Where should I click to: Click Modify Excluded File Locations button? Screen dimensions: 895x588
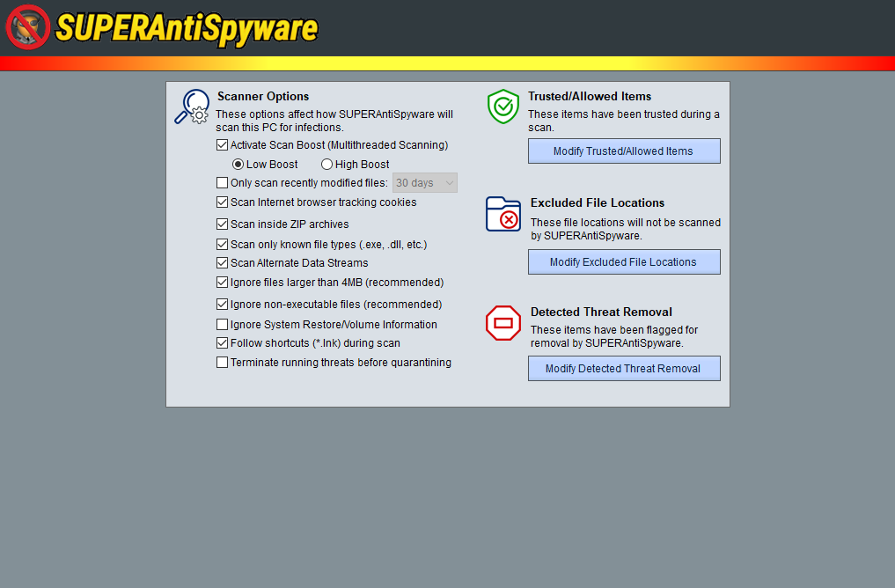[624, 262]
